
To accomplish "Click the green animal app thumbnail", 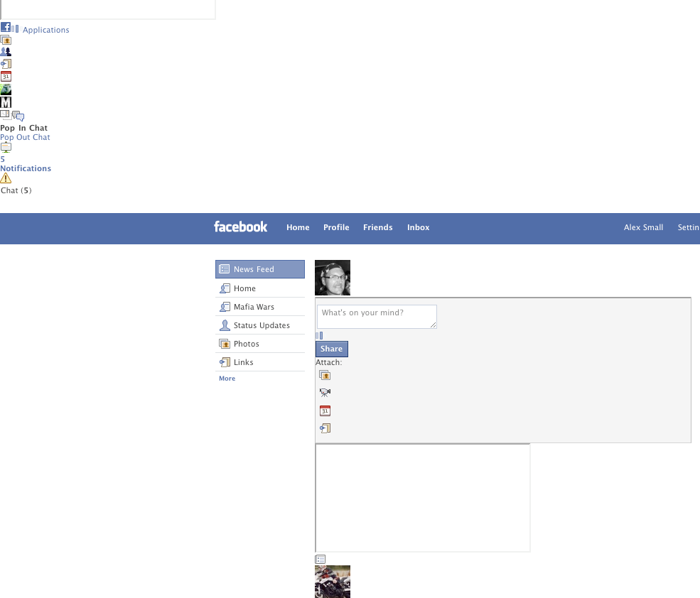I will click(6, 89).
